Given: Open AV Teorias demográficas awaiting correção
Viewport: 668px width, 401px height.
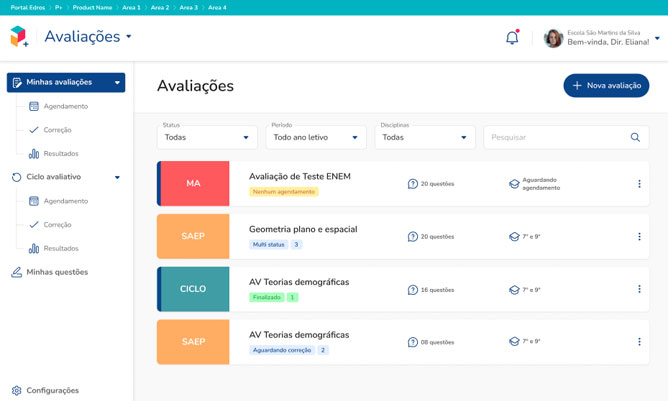Looking at the screenshot, I should click(x=299, y=335).
